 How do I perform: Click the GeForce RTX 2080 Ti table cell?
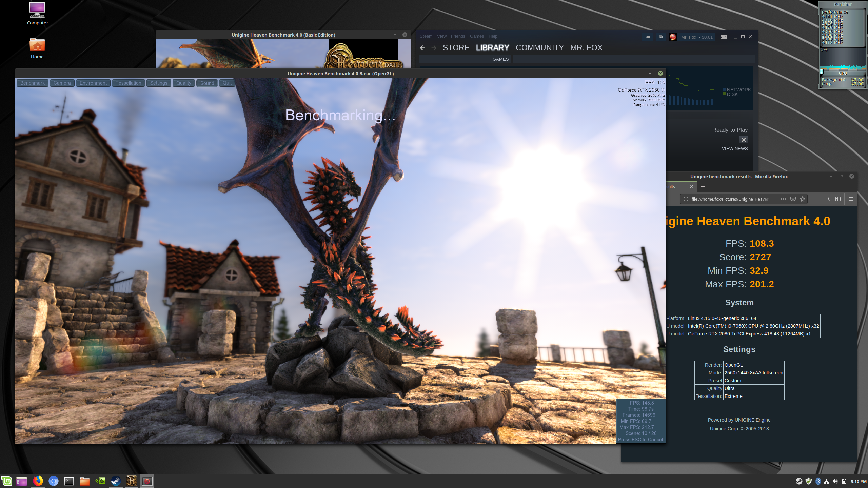click(753, 334)
